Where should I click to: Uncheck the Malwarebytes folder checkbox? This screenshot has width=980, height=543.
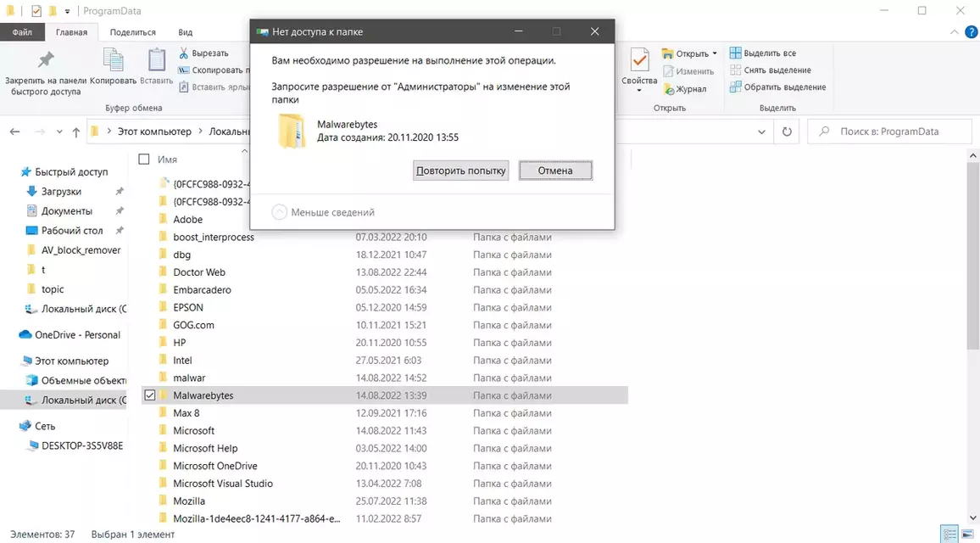pos(150,395)
